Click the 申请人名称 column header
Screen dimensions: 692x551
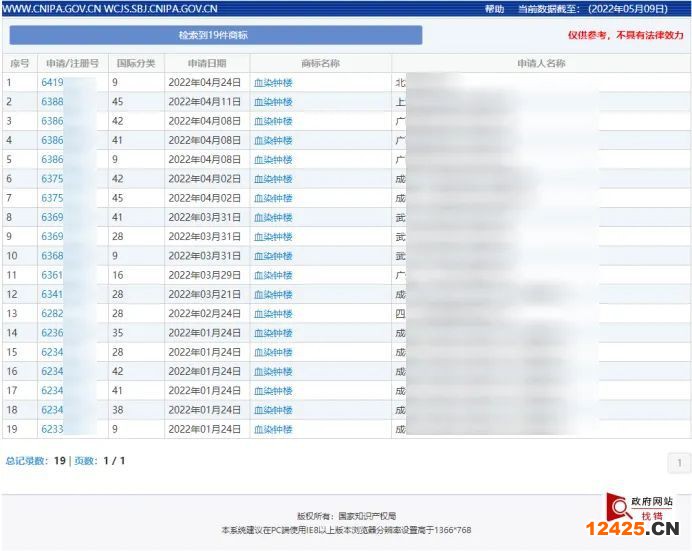click(540, 63)
